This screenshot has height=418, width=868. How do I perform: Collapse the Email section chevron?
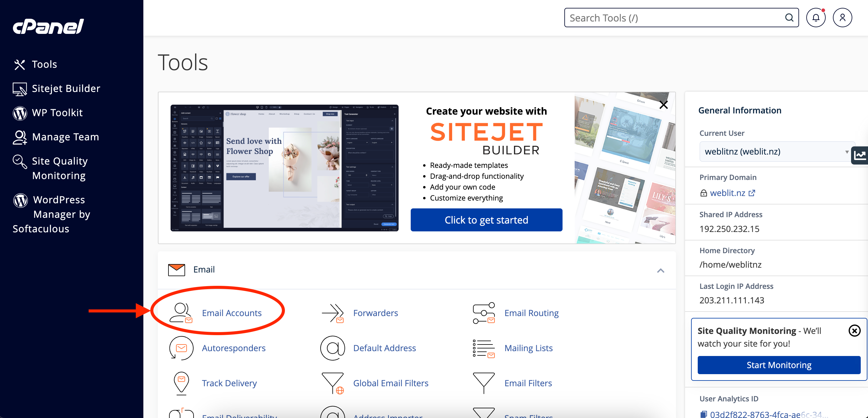[661, 270]
